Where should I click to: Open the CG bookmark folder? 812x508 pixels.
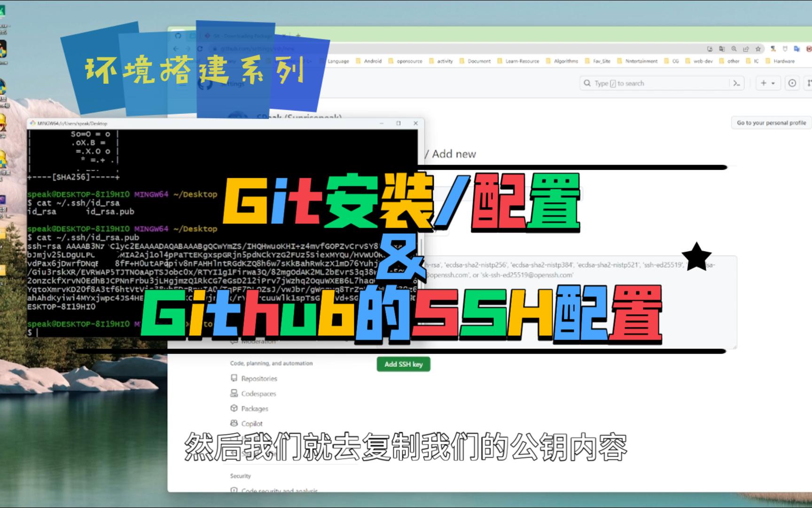671,61
